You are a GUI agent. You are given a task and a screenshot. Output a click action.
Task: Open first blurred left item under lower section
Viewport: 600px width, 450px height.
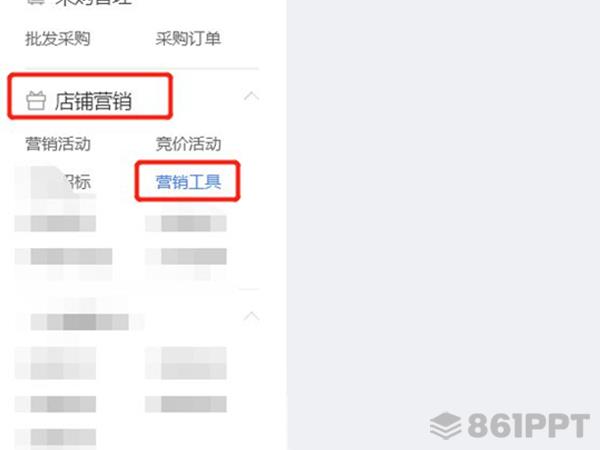[55, 363]
